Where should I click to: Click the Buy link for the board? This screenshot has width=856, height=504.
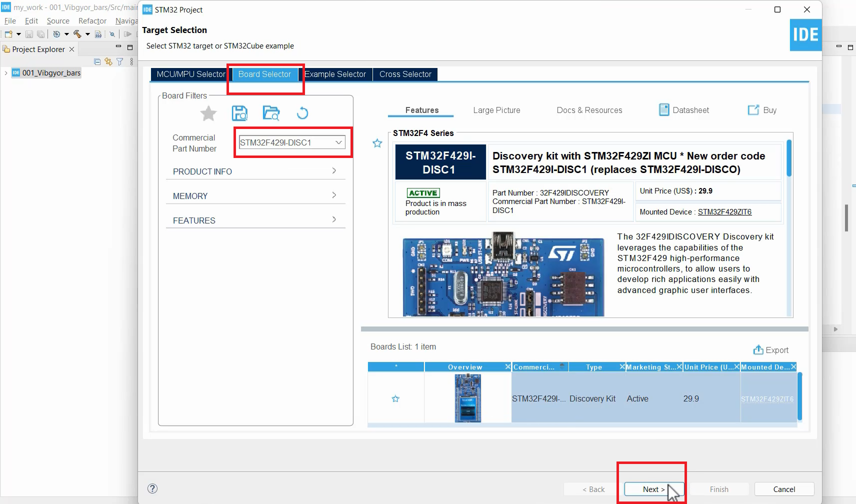pyautogui.click(x=769, y=110)
